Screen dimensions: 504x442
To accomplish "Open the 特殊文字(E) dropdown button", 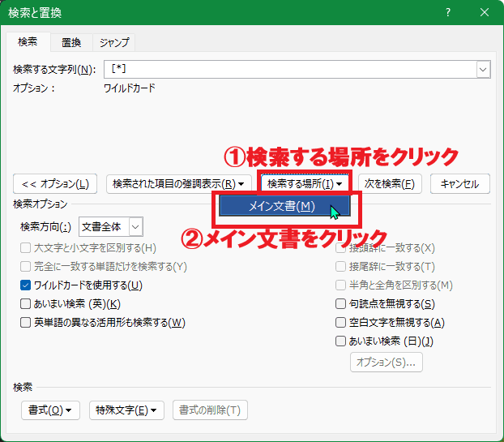I will [126, 410].
